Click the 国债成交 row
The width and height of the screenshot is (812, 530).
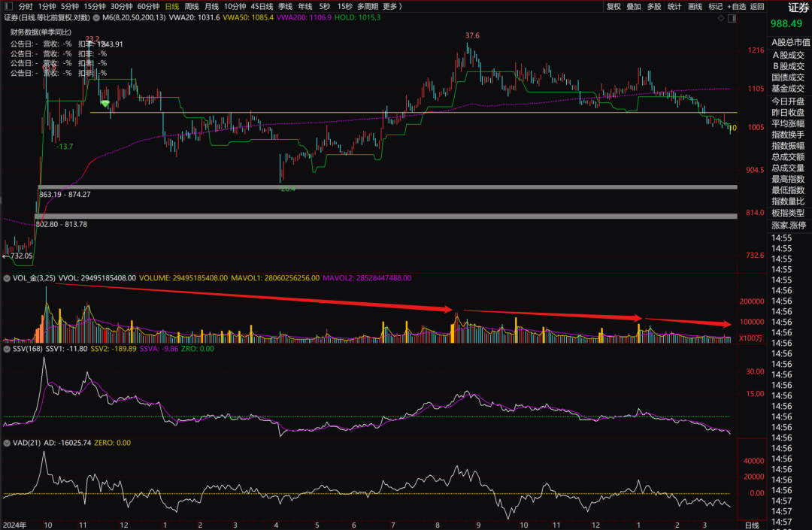point(789,77)
